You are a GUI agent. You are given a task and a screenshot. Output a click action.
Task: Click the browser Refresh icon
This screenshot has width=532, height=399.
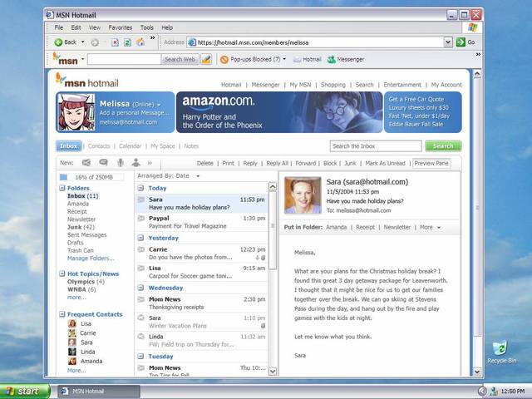click(x=127, y=42)
